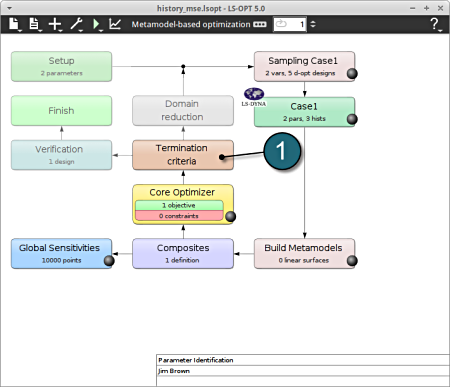
Task: Click the plus Add icon in toolbar
Action: pos(55,24)
